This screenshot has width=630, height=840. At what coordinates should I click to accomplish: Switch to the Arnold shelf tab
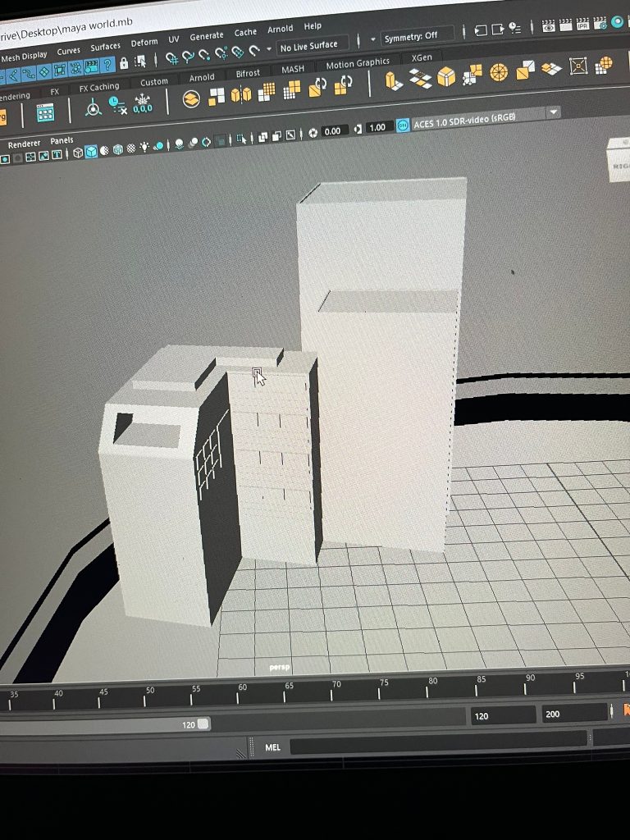click(202, 78)
